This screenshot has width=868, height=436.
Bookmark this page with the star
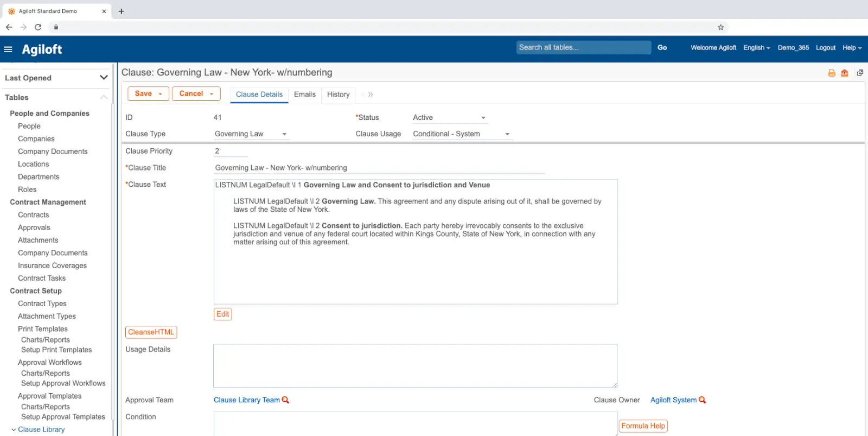pyautogui.click(x=721, y=27)
